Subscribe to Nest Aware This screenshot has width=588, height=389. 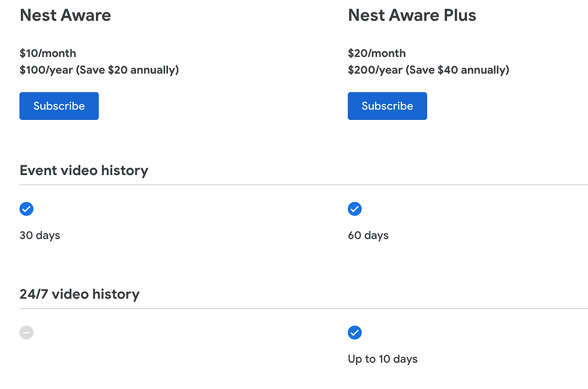click(x=59, y=105)
